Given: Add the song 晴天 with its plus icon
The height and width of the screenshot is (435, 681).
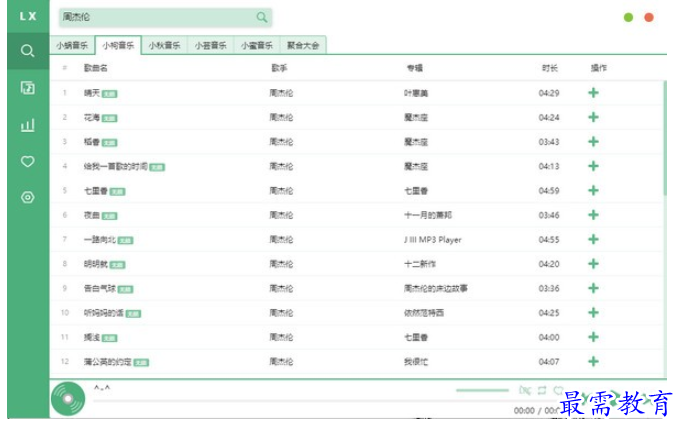Looking at the screenshot, I should [x=593, y=92].
